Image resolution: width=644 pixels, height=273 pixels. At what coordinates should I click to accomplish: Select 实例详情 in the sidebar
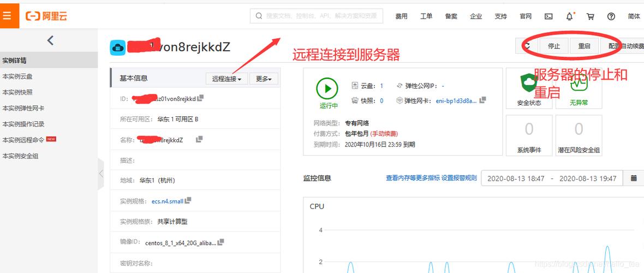(x=49, y=60)
